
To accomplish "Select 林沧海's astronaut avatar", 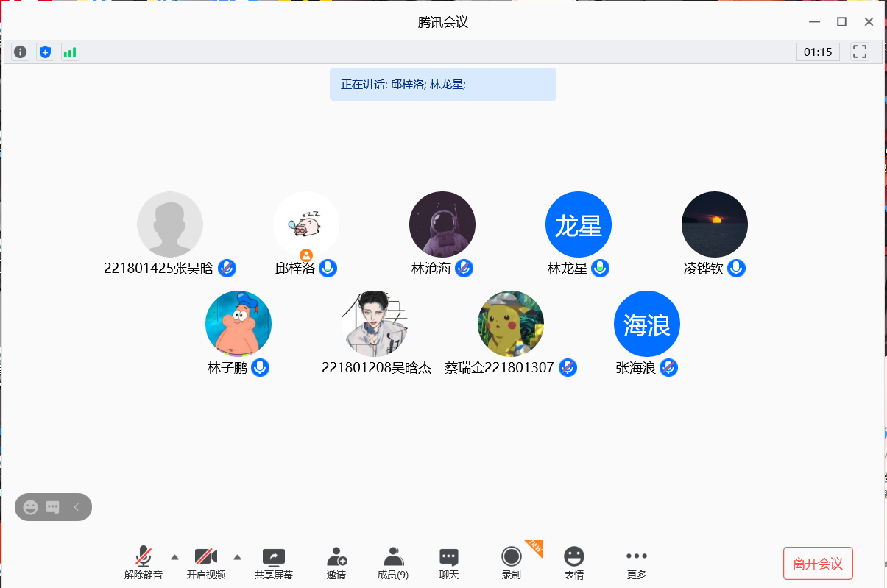I will 442,224.
